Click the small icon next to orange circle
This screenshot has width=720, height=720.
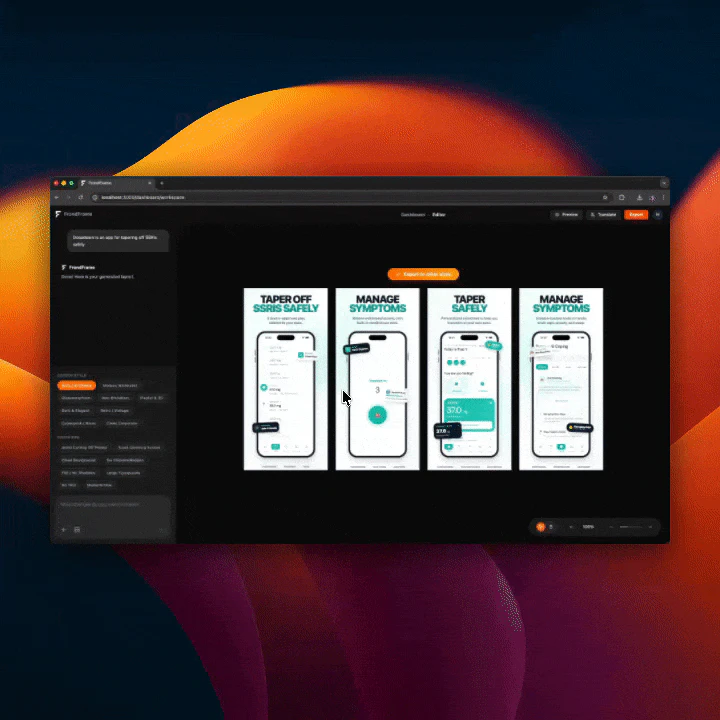pos(551,527)
